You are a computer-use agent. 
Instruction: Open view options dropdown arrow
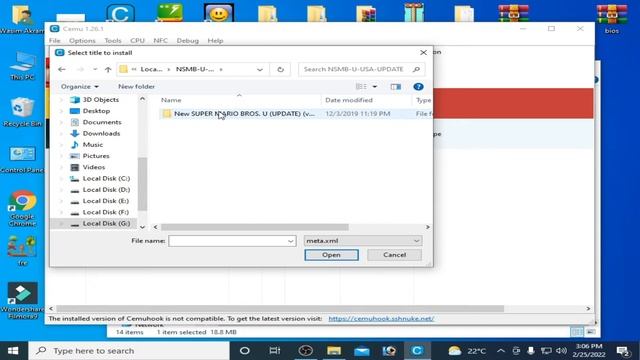point(374,87)
